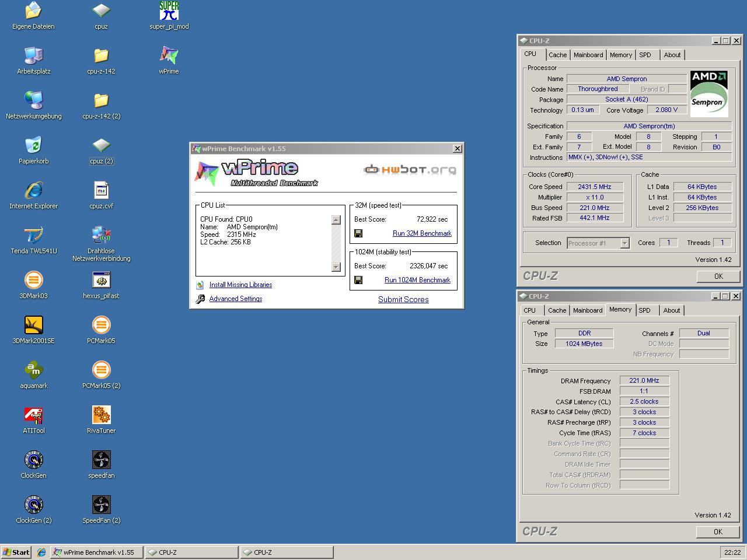Screen dimensions: 747x560
Task: Close the wPrime Benchmark window
Action: [x=458, y=149]
